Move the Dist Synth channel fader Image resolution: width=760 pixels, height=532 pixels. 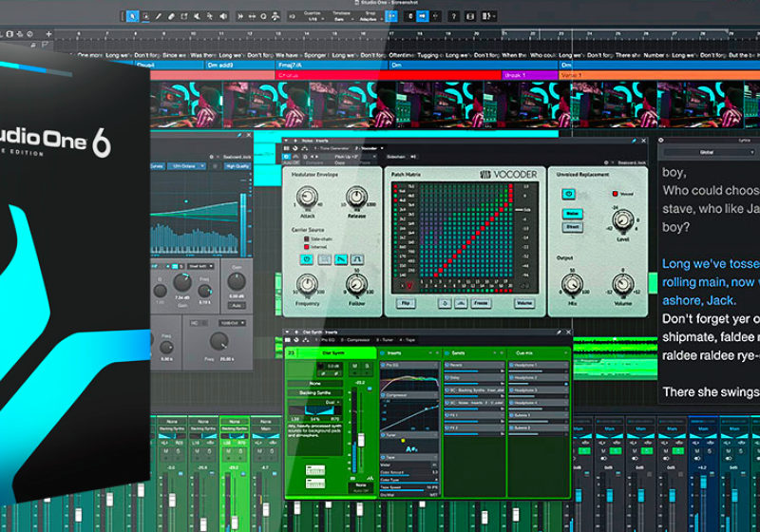[x=361, y=440]
